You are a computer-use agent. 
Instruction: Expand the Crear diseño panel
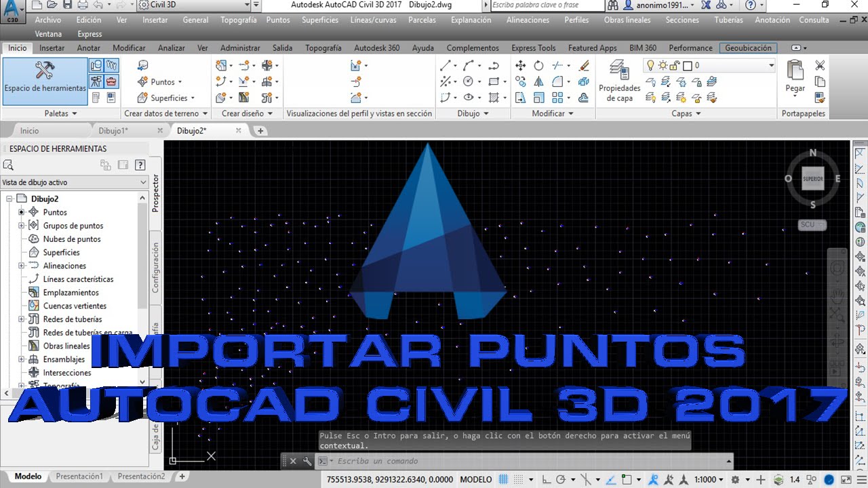pos(247,113)
